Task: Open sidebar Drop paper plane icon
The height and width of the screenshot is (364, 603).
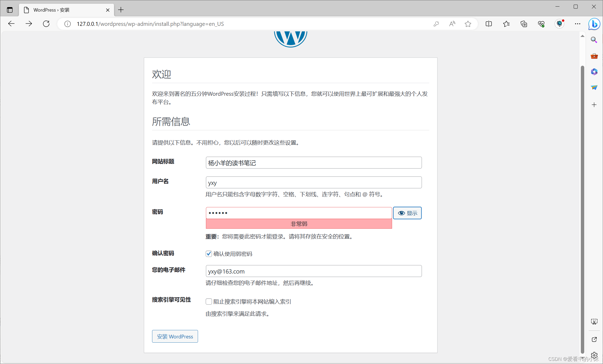Action: click(x=594, y=88)
